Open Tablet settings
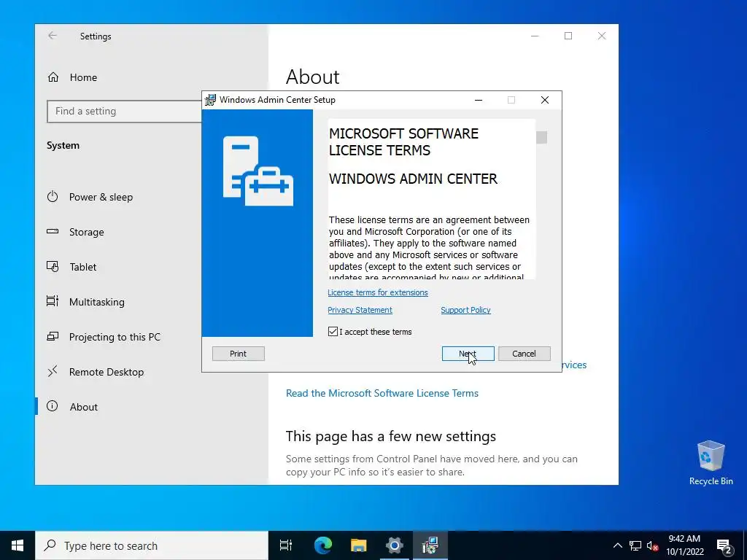The image size is (747, 560). 83,267
